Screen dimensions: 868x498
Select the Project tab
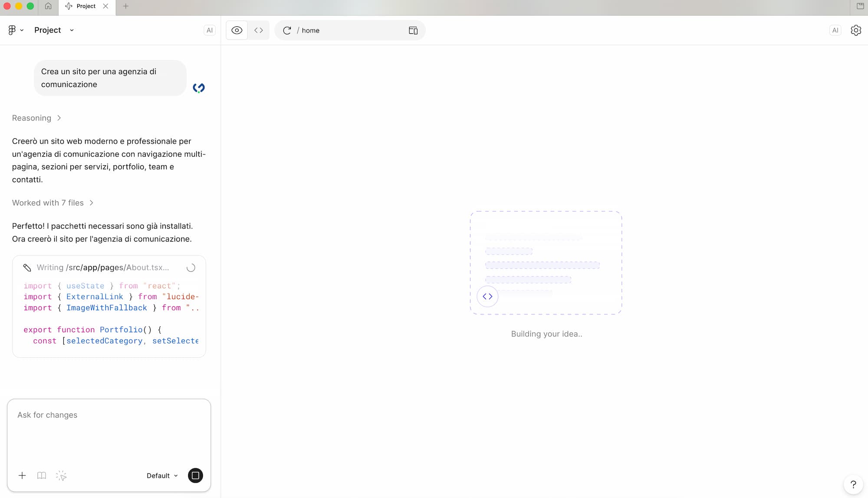(x=86, y=6)
